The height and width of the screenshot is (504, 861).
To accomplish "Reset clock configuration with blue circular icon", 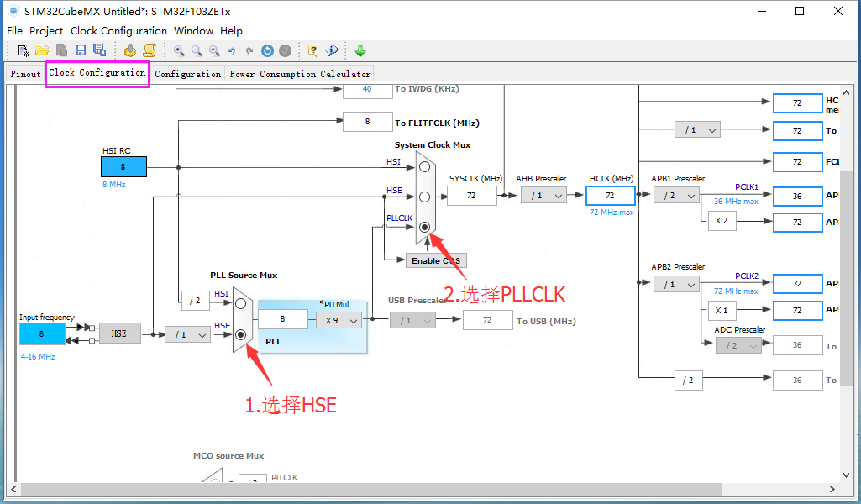I will [x=267, y=51].
